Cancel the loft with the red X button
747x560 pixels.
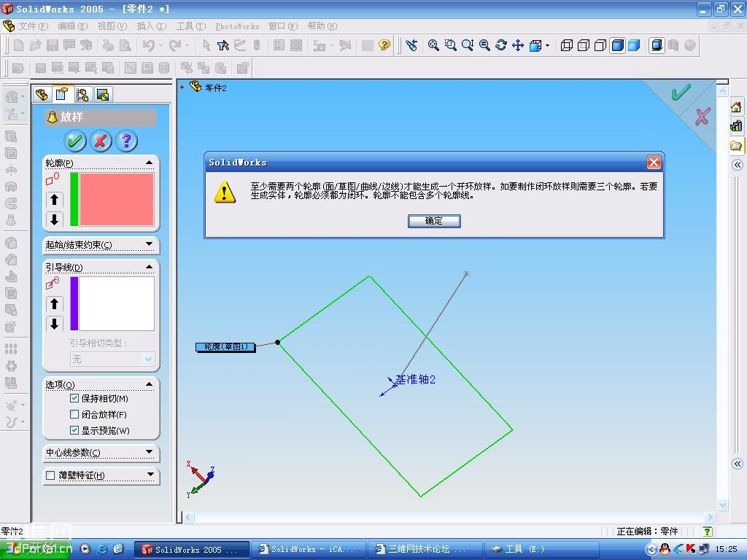pos(101,141)
